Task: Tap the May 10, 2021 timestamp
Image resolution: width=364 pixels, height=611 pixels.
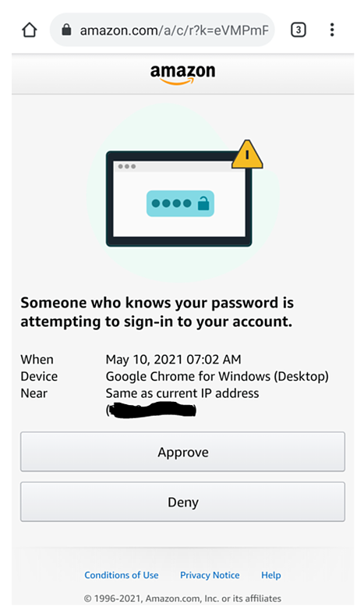Action: click(173, 359)
